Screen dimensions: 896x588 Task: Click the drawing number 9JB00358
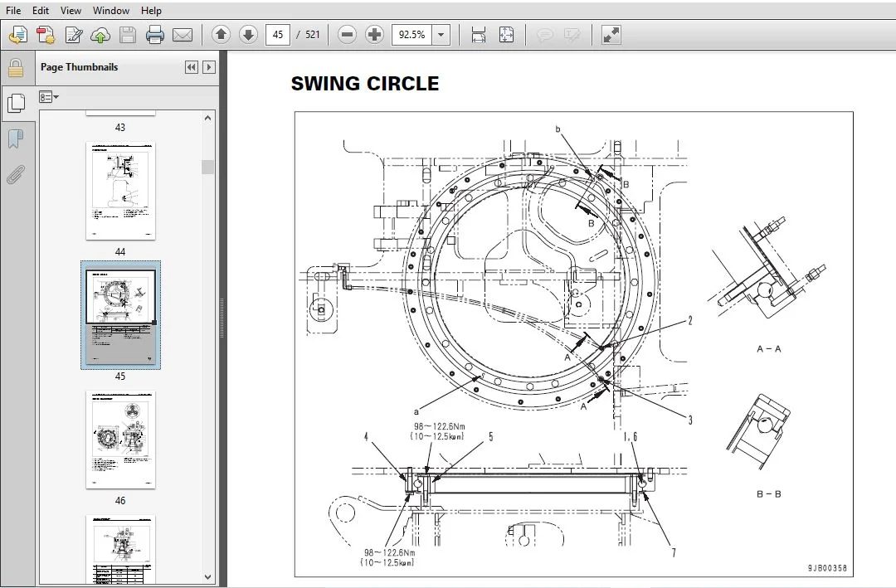coord(827,568)
